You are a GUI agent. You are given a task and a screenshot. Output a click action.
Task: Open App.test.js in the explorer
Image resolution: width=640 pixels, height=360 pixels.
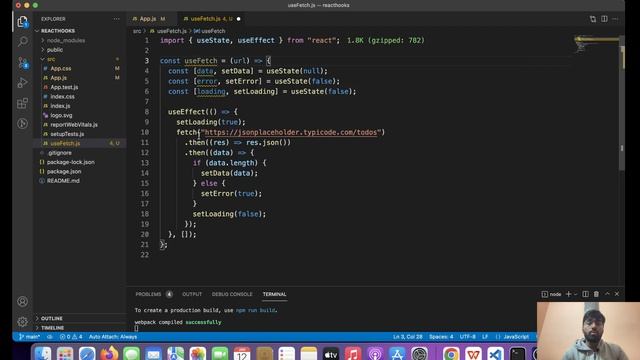pos(64,87)
